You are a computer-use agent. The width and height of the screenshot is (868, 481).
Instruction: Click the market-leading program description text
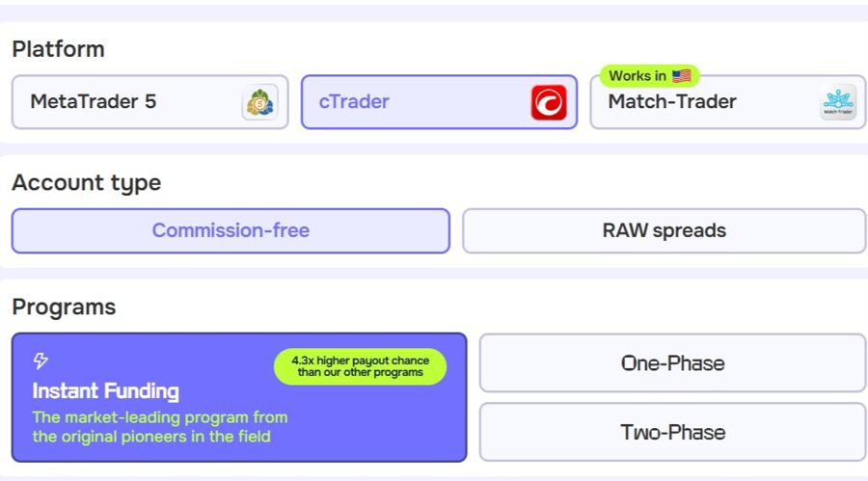tap(159, 427)
